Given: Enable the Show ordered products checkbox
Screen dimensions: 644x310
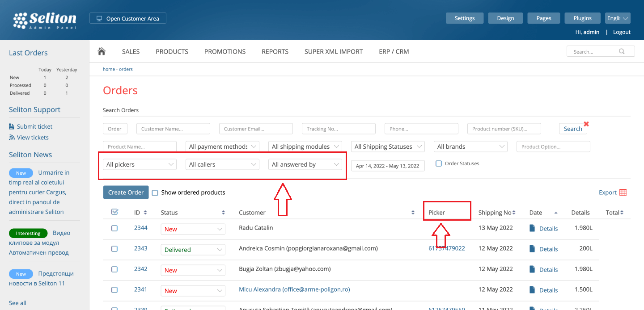Looking at the screenshot, I should tap(155, 193).
